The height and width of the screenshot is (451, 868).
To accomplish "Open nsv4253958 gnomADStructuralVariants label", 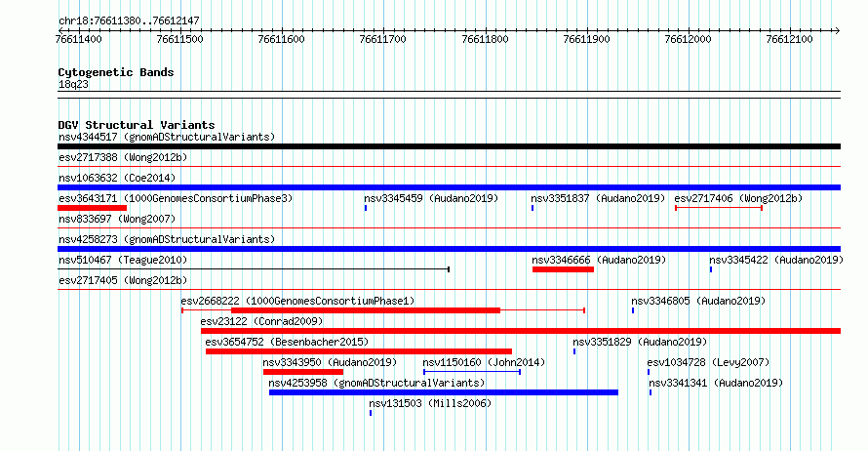I will click(376, 383).
